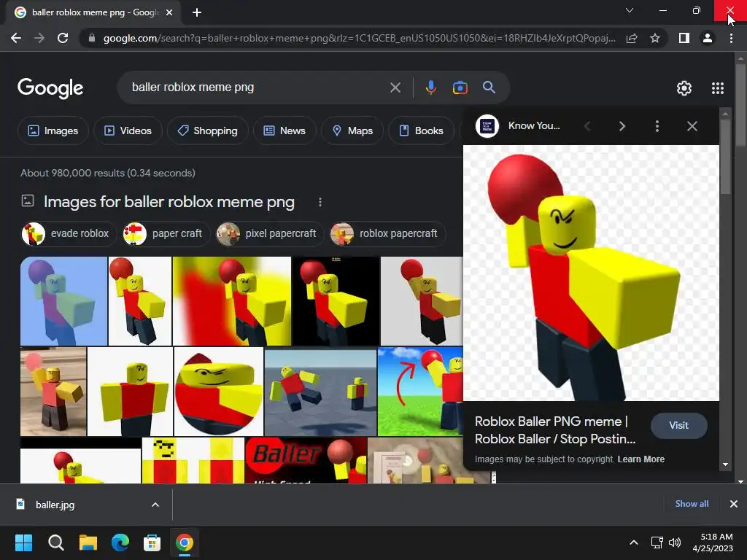Launch Microsoft Edge from taskbar

[120, 542]
